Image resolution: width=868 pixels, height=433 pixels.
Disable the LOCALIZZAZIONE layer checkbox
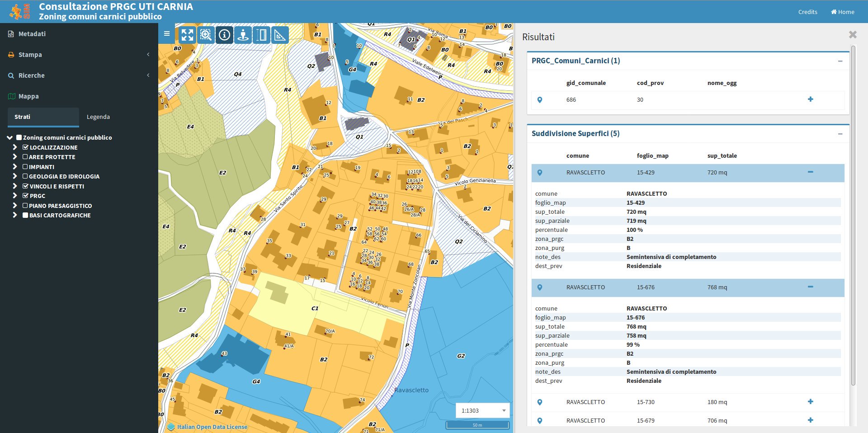click(25, 147)
